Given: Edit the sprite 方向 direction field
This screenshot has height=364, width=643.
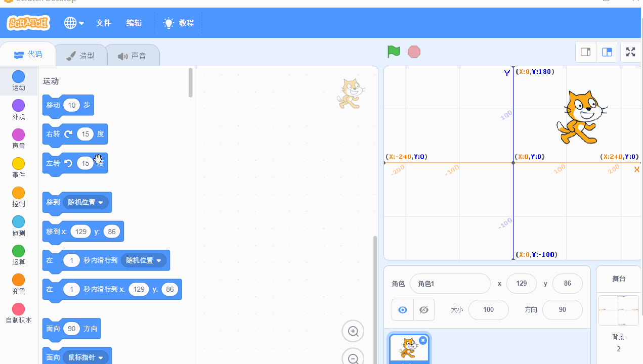Looking at the screenshot, I should point(563,310).
